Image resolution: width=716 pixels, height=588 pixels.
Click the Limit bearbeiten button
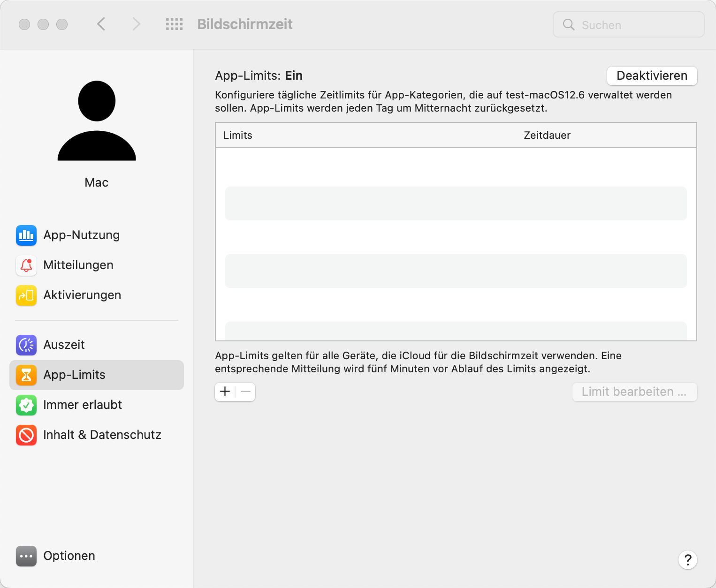[x=634, y=392]
